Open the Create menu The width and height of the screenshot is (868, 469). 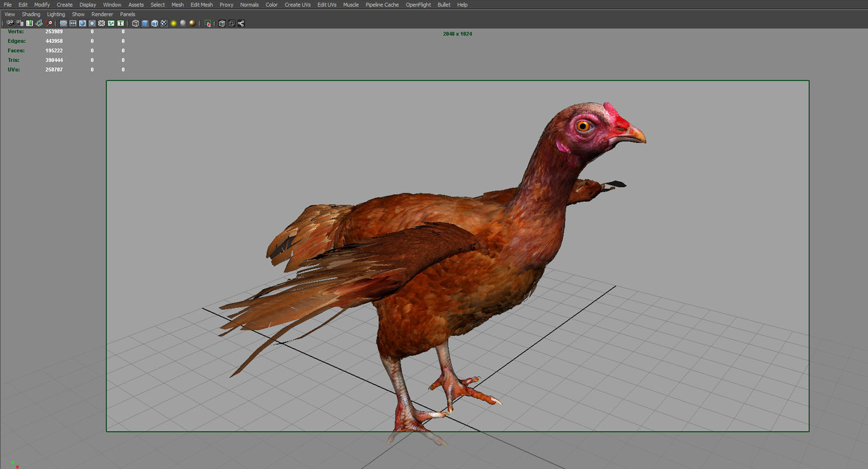click(65, 5)
